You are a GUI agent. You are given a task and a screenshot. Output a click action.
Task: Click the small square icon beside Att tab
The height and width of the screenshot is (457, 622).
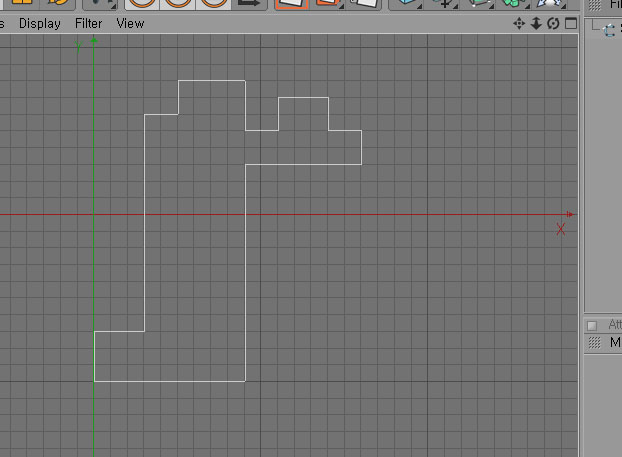coord(592,326)
